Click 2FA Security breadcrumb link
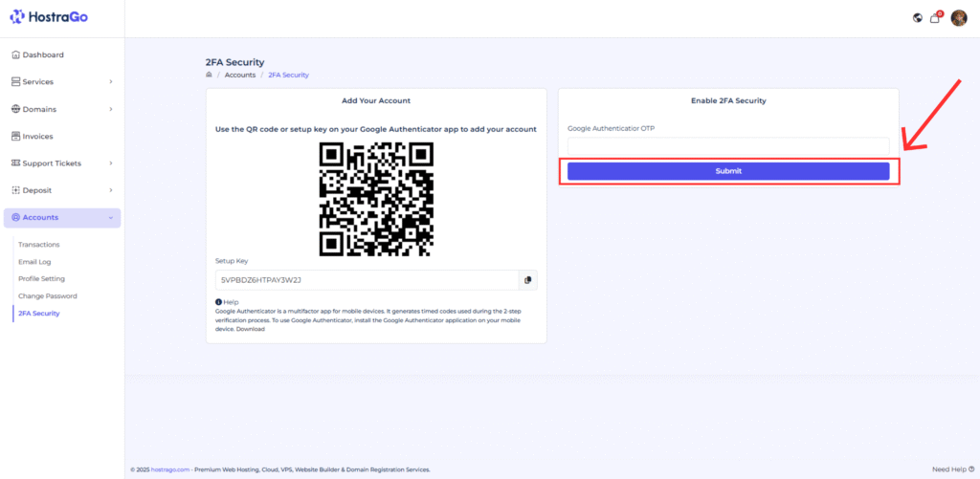The height and width of the screenshot is (479, 980). [x=289, y=75]
